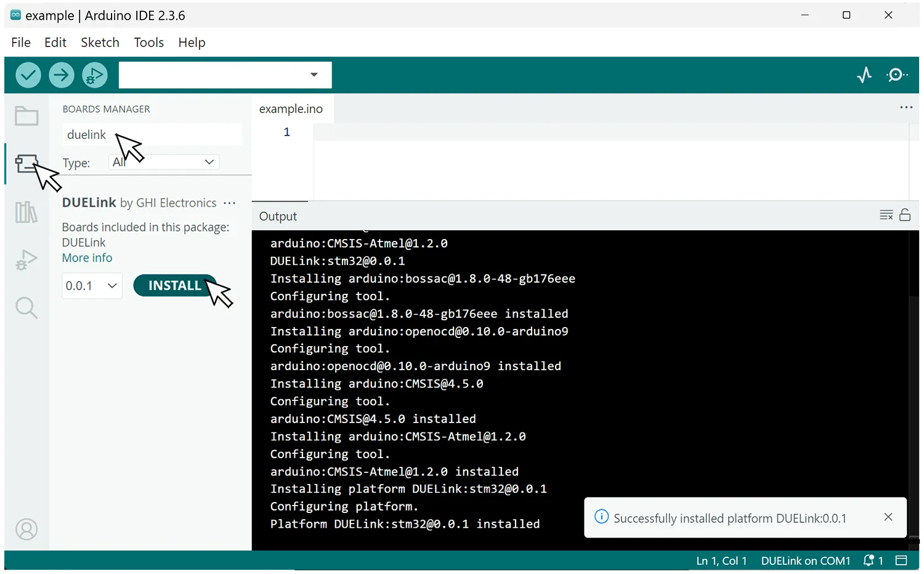924x574 pixels.
Task: Open the Library Manager sidebar panel
Action: [26, 212]
